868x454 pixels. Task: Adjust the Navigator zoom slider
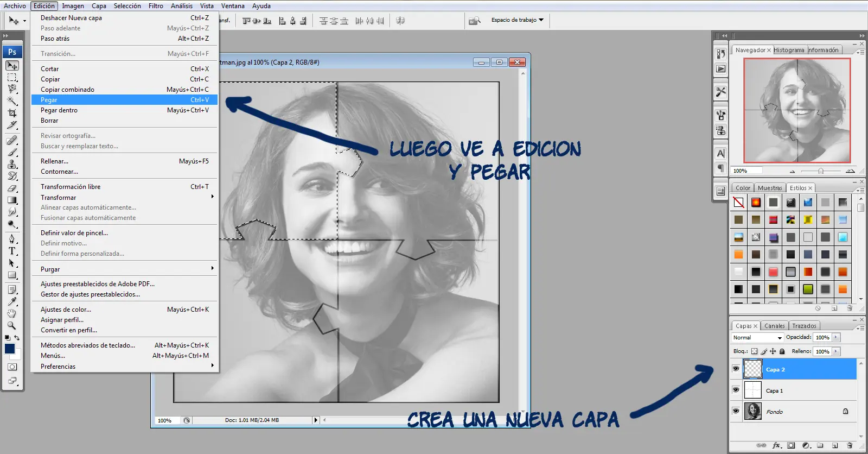pyautogui.click(x=821, y=171)
